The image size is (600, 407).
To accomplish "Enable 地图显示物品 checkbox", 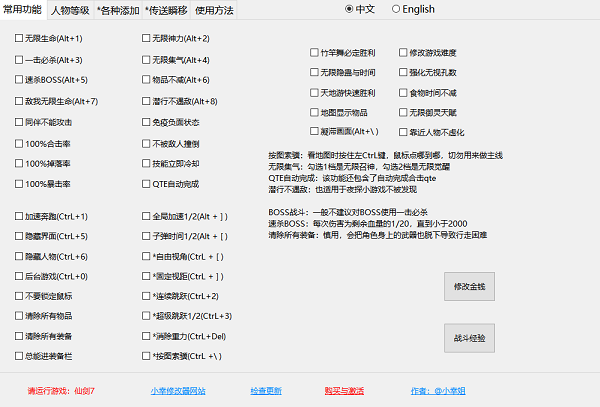I will pos(314,111).
